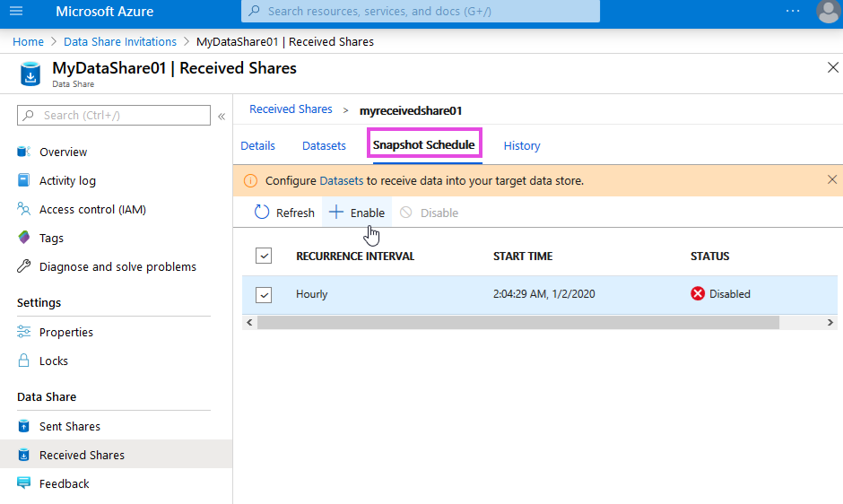Screen dimensions: 843x504
Task: Click the Properties sliders icon
Action: pyautogui.click(x=23, y=332)
